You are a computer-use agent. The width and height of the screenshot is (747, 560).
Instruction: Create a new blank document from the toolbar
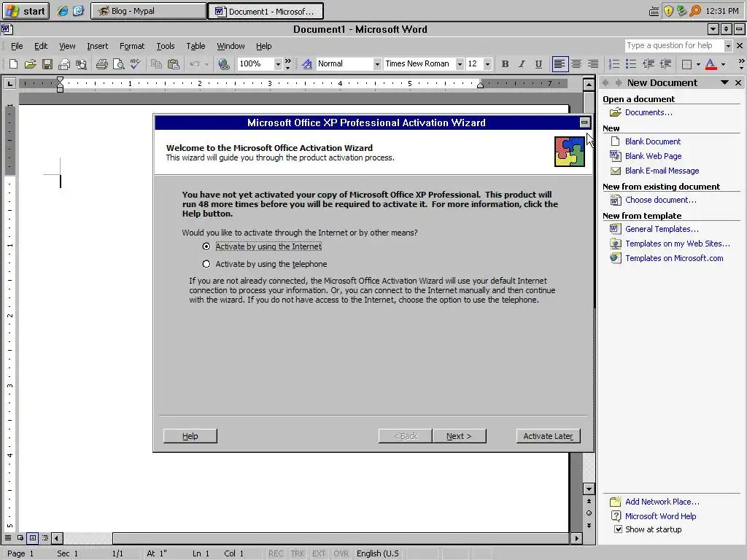[x=14, y=64]
